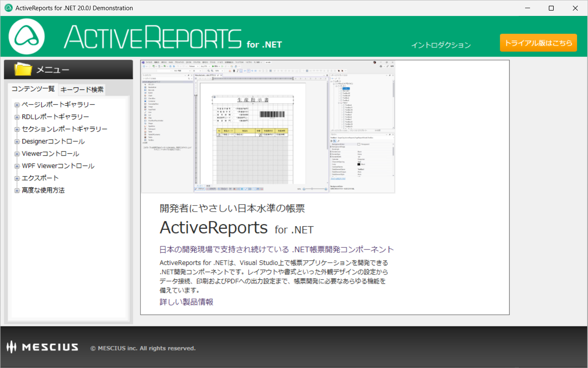Screen dimensions: 588x368
Task: Expand the ページレポートギャラリー node
Action: click(x=17, y=105)
